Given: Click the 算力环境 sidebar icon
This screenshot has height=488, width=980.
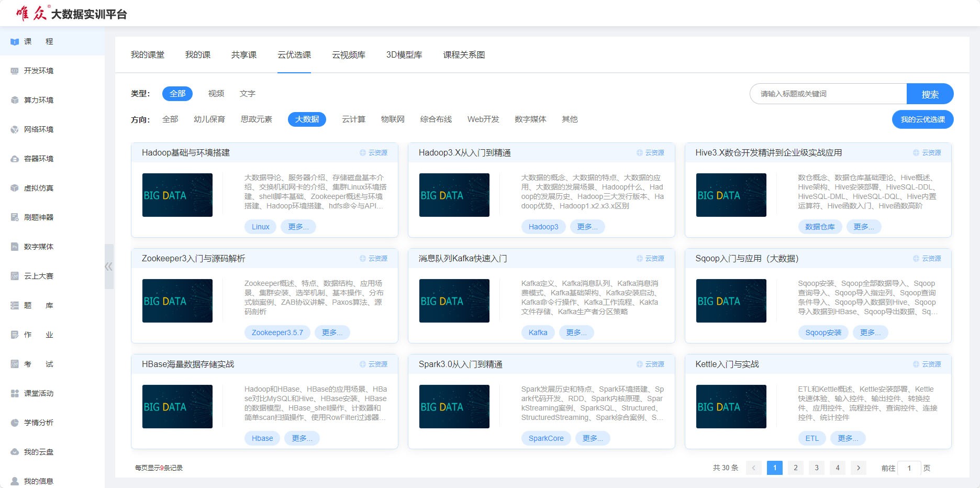Looking at the screenshot, I should [x=15, y=100].
